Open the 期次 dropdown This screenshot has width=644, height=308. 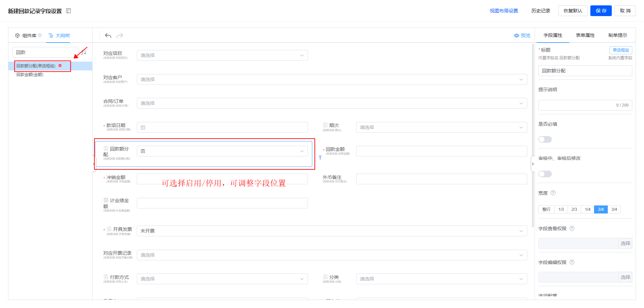(x=441, y=127)
